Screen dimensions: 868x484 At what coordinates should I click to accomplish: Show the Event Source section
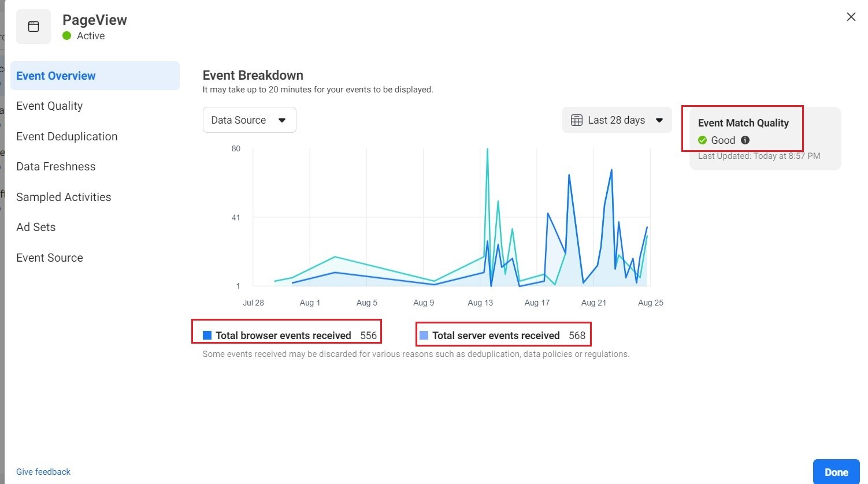[50, 258]
